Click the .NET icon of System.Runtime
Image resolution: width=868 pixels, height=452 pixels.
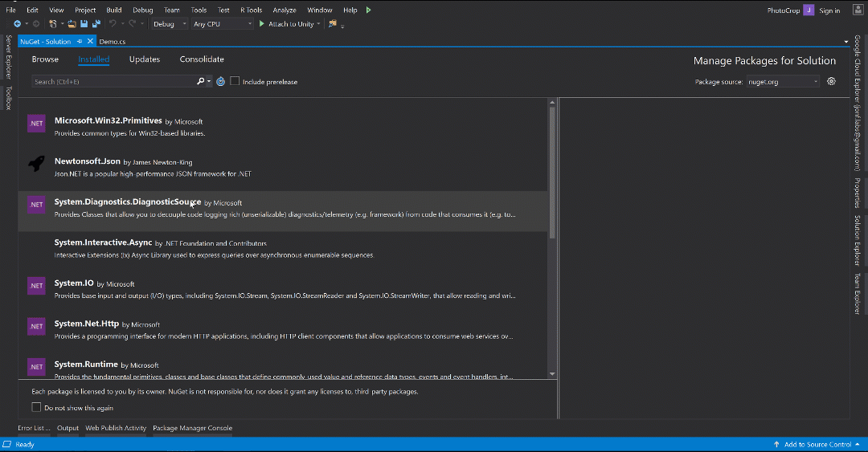36,367
